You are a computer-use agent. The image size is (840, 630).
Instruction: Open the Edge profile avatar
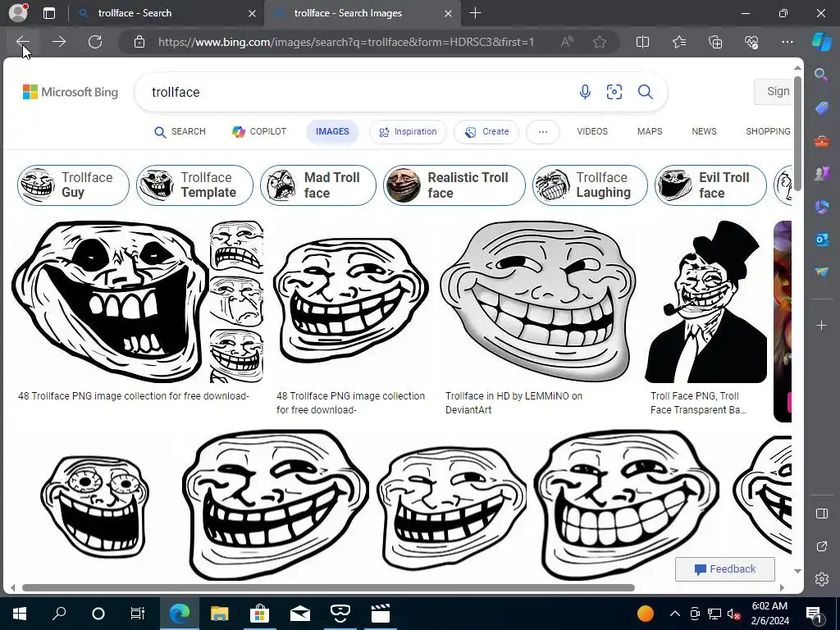(x=18, y=12)
